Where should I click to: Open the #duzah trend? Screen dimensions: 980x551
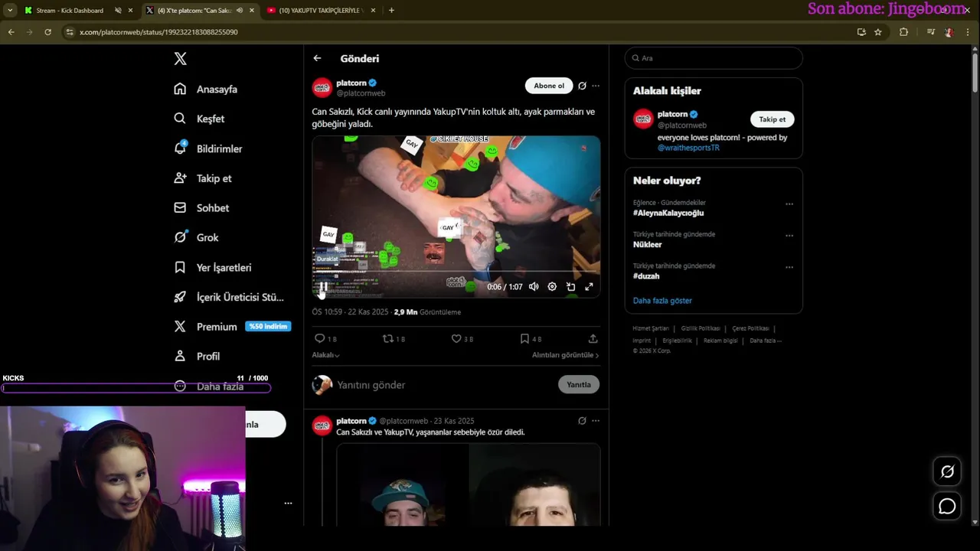point(646,276)
